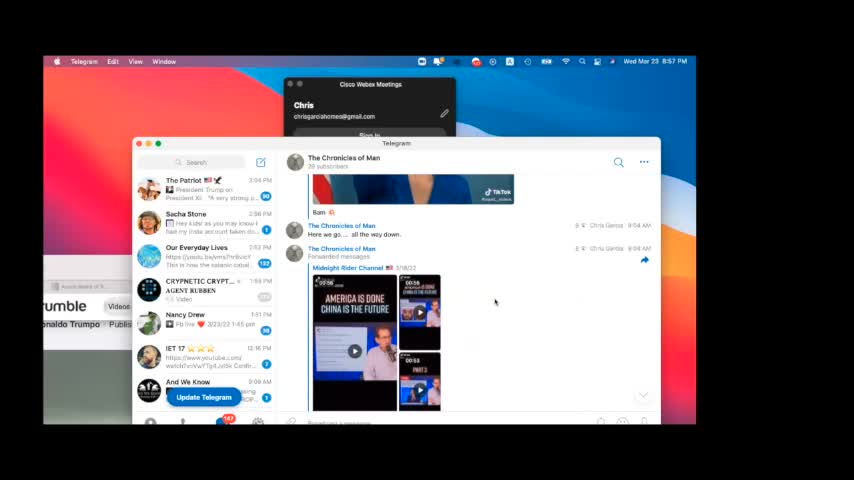
Task: Open Telegram settings gear tab
Action: coord(258,421)
